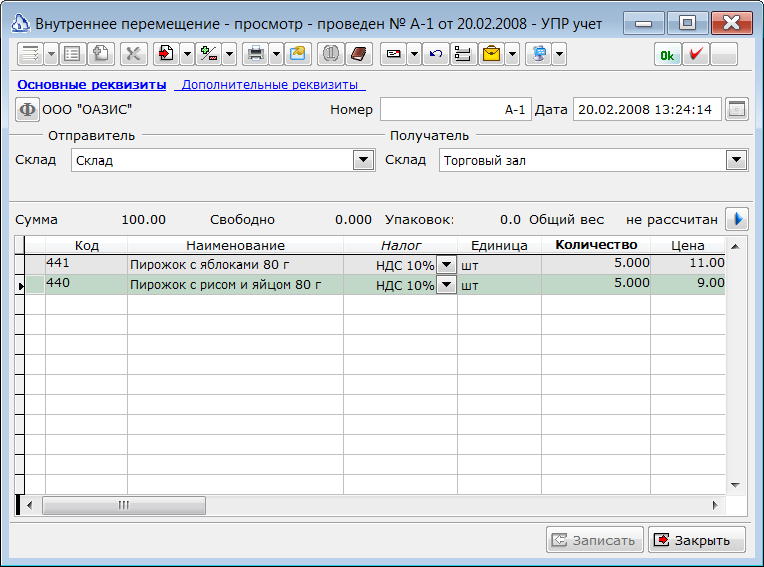The image size is (764, 567).
Task: Click the blue arrow button beside не рассчитан
Action: tap(736, 219)
